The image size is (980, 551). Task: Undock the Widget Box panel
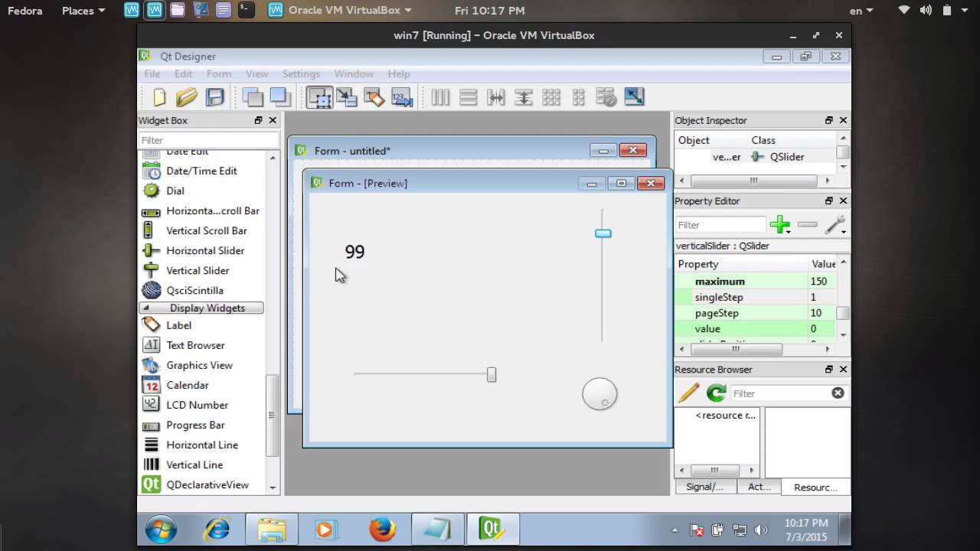click(259, 120)
